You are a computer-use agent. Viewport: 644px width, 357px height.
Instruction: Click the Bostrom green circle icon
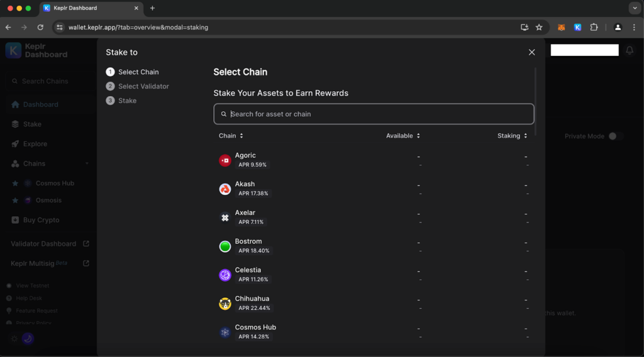tap(225, 246)
